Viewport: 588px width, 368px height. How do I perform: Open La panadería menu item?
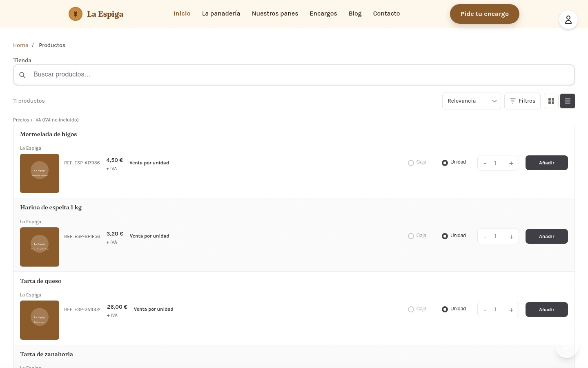(221, 13)
